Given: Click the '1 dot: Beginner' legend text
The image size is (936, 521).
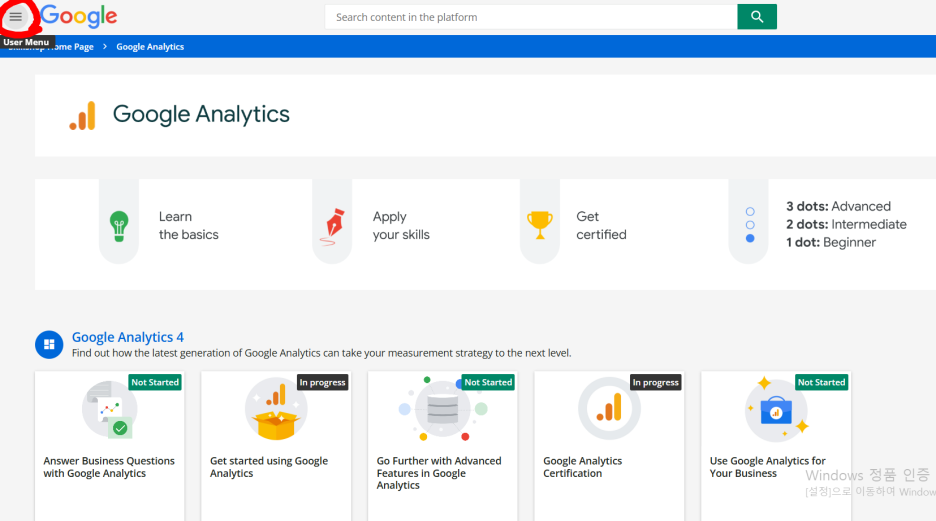Looking at the screenshot, I should [x=831, y=242].
